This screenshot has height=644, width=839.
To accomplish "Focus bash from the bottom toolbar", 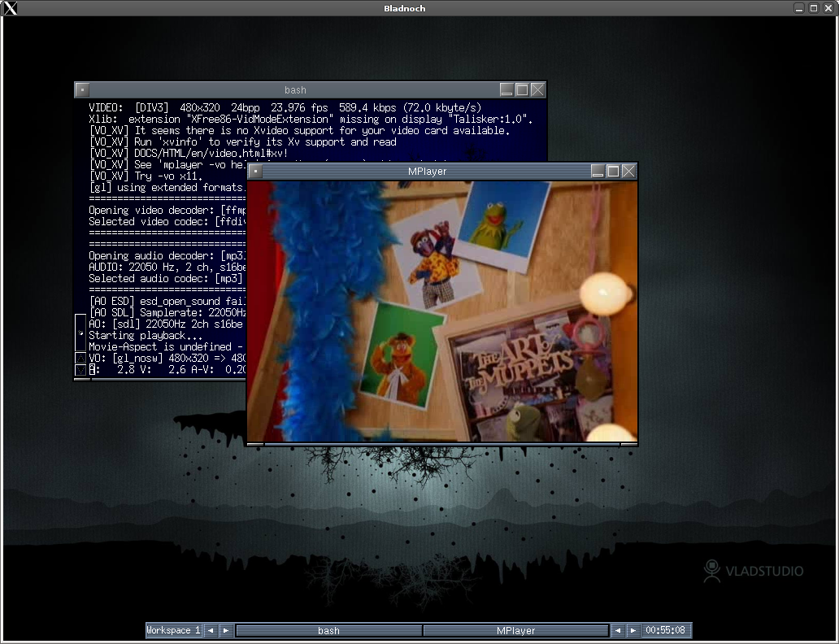I will 328,630.
